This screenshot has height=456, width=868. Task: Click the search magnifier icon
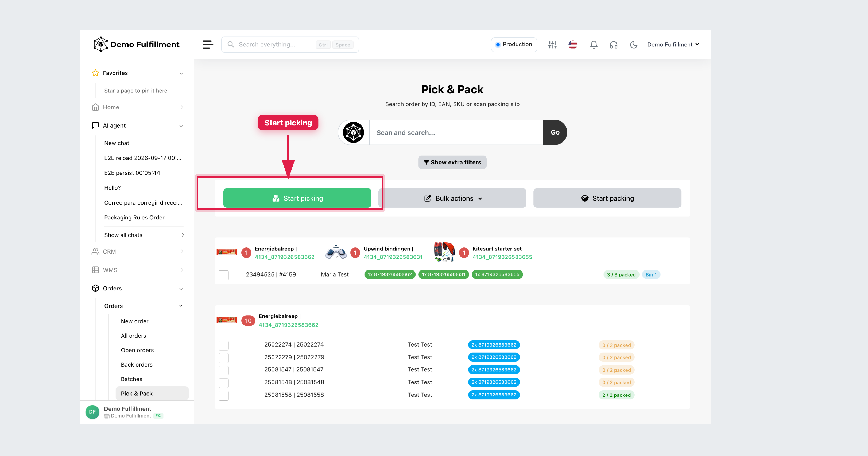tap(230, 44)
